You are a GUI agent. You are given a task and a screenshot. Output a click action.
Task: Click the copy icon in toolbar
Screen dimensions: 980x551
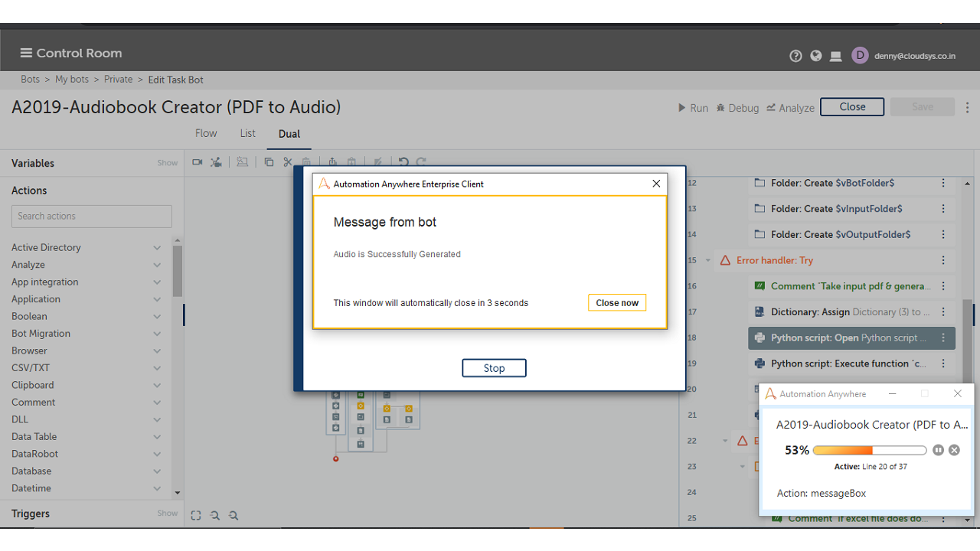269,162
